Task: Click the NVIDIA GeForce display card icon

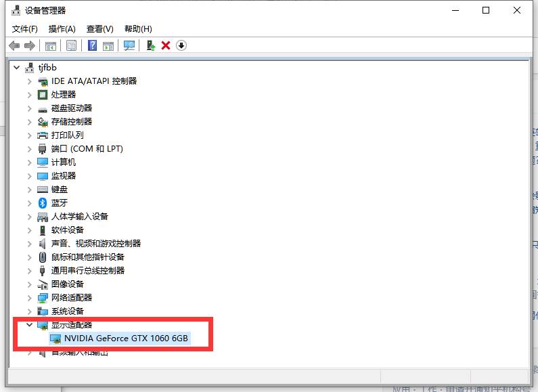Action: [55, 339]
